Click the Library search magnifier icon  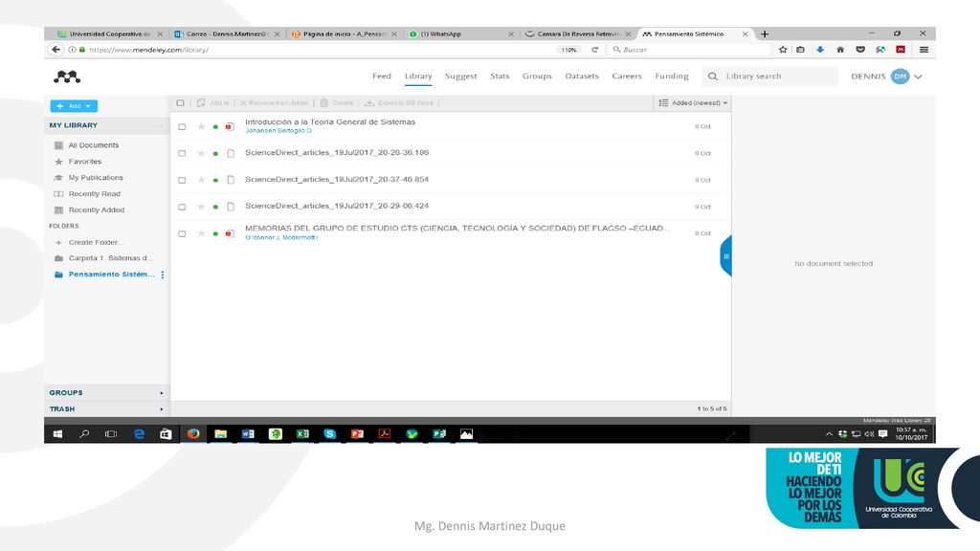[712, 77]
